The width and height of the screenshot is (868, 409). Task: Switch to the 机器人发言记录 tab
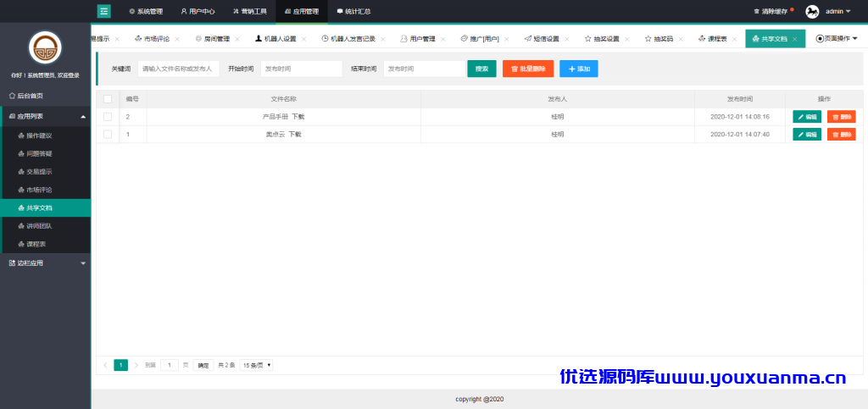click(x=348, y=39)
